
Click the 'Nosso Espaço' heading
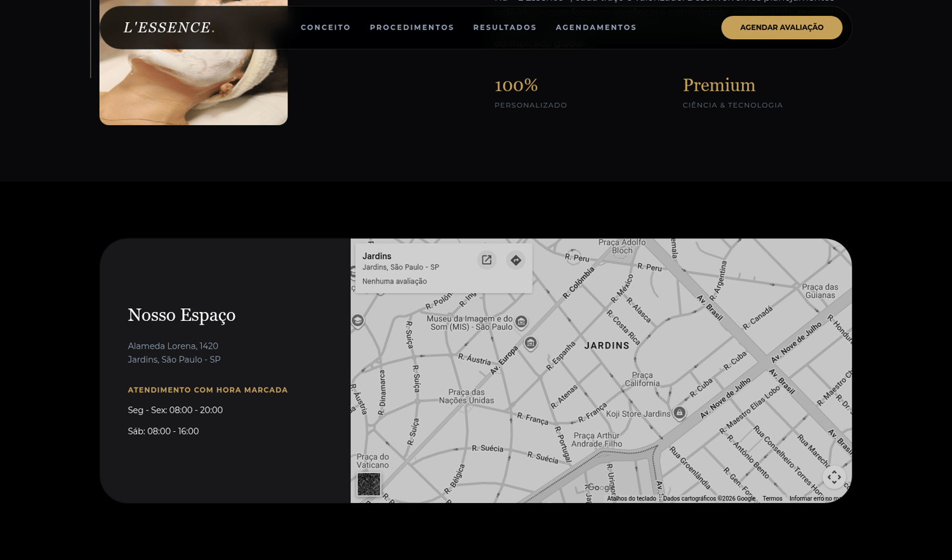pyautogui.click(x=182, y=315)
